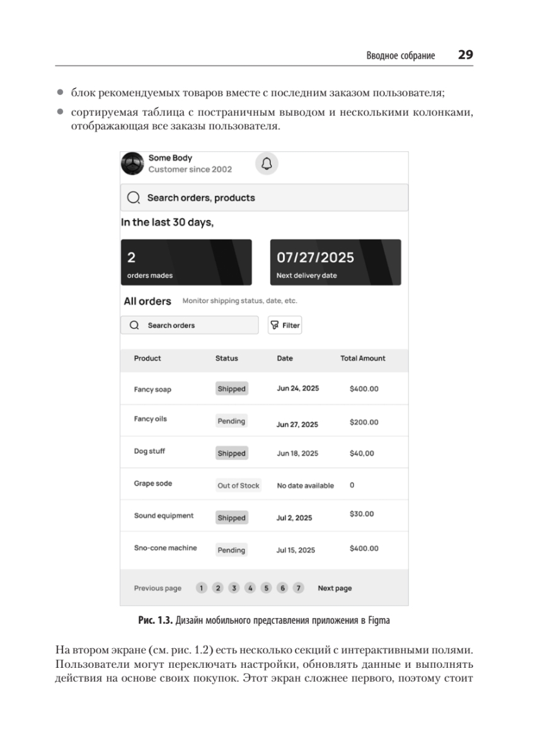Sort by Total Amount column header

click(363, 358)
